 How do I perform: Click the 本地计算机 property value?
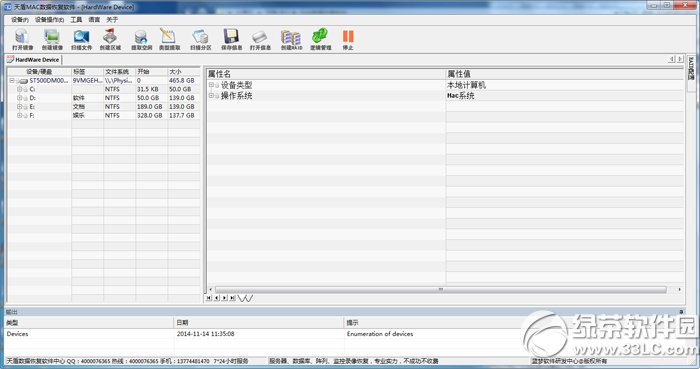467,85
